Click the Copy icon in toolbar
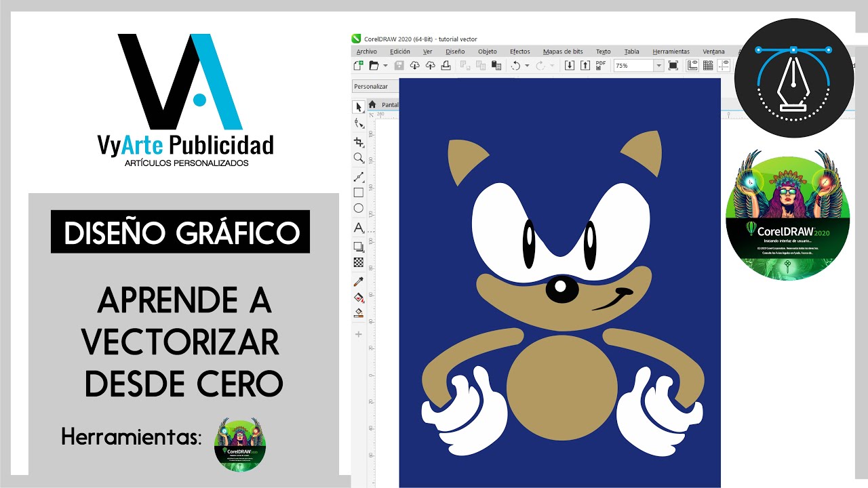868x488 pixels. (481, 65)
